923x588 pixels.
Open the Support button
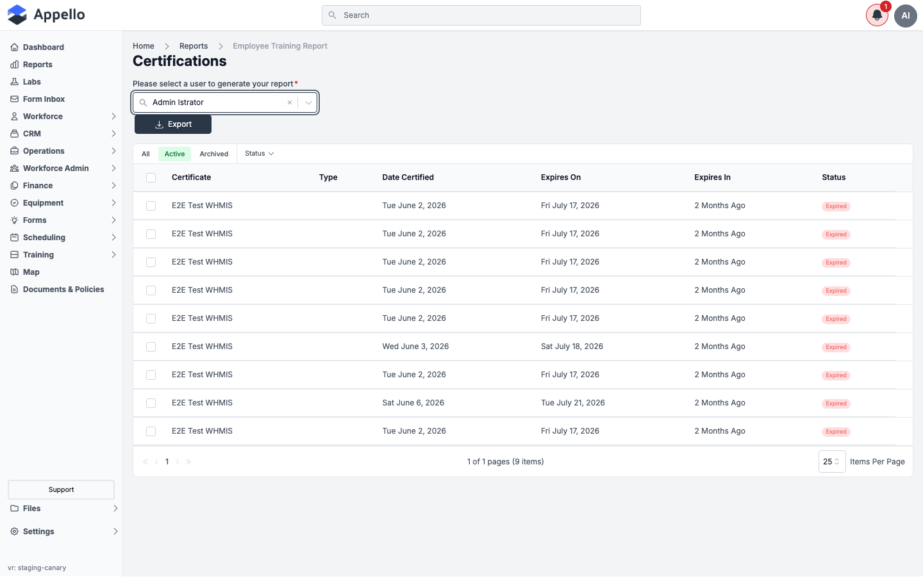pos(62,490)
